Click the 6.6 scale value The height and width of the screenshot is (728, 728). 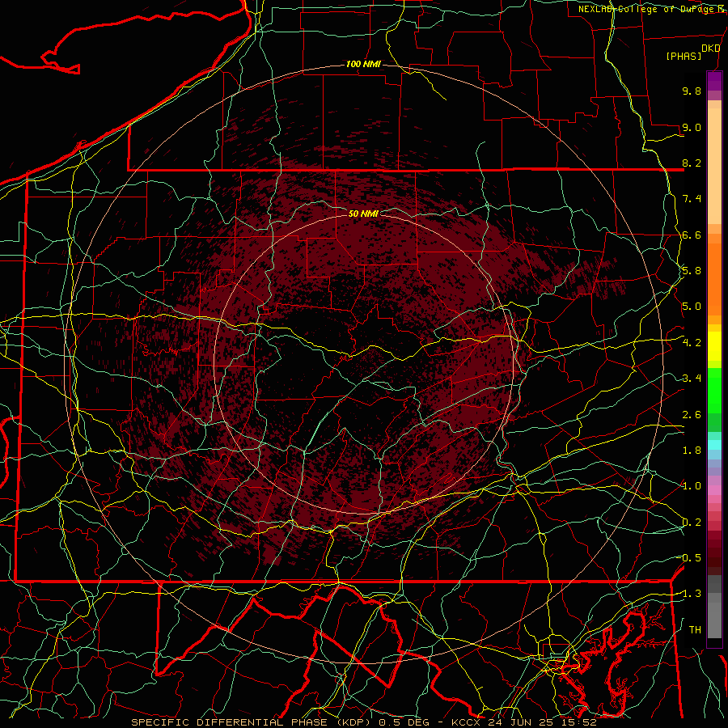coord(692,235)
